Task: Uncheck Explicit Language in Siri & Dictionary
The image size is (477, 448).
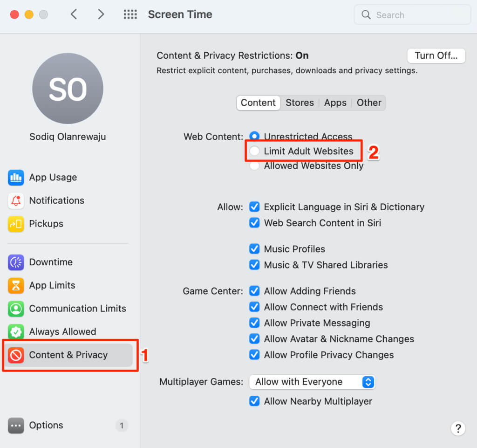Action: coord(254,207)
